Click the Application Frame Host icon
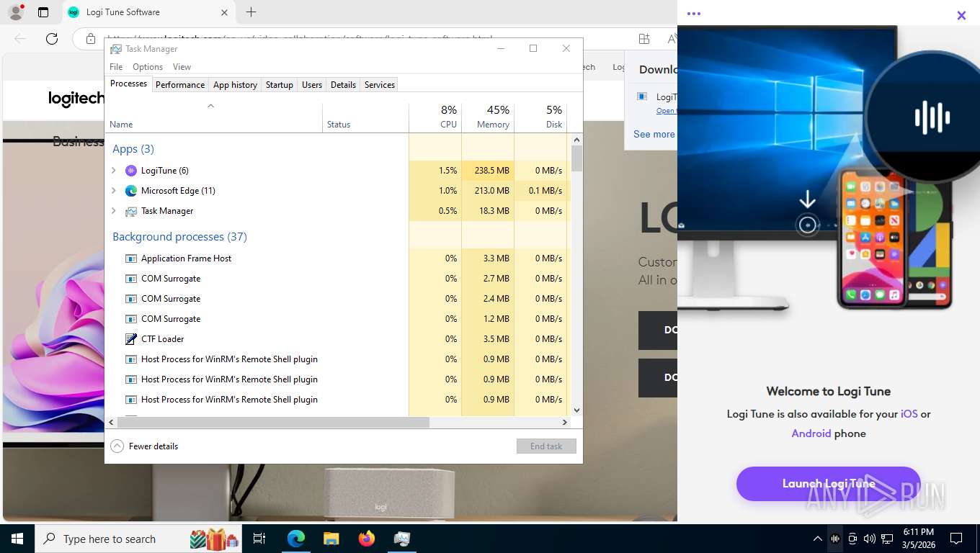Viewport: 980px width, 553px height. (x=130, y=258)
